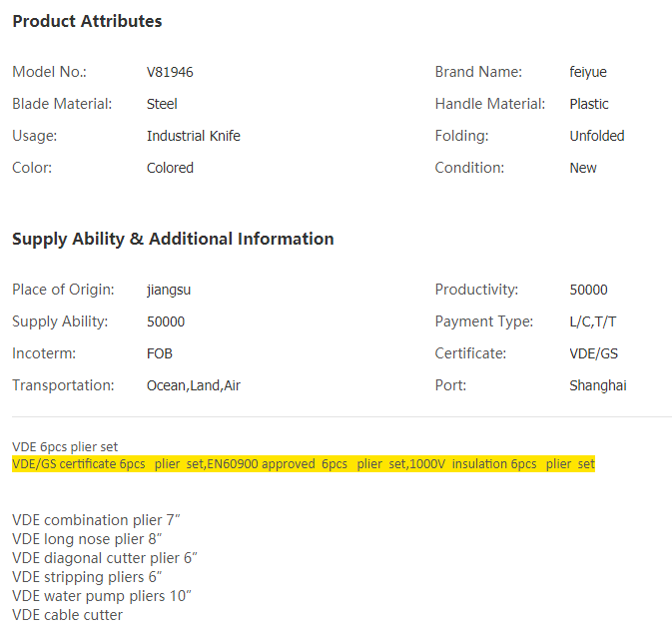
Task: Click the Blade Material value Steel
Action: pyautogui.click(x=162, y=104)
